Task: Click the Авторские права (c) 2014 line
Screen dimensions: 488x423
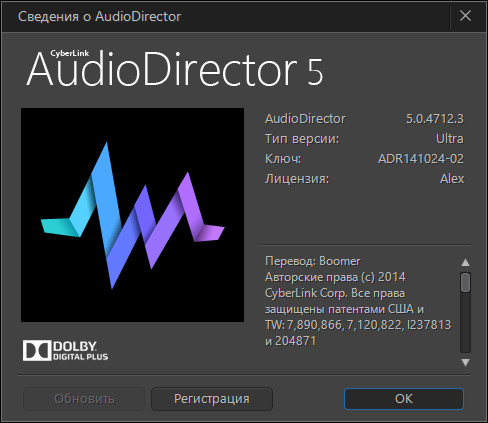Action: (335, 277)
